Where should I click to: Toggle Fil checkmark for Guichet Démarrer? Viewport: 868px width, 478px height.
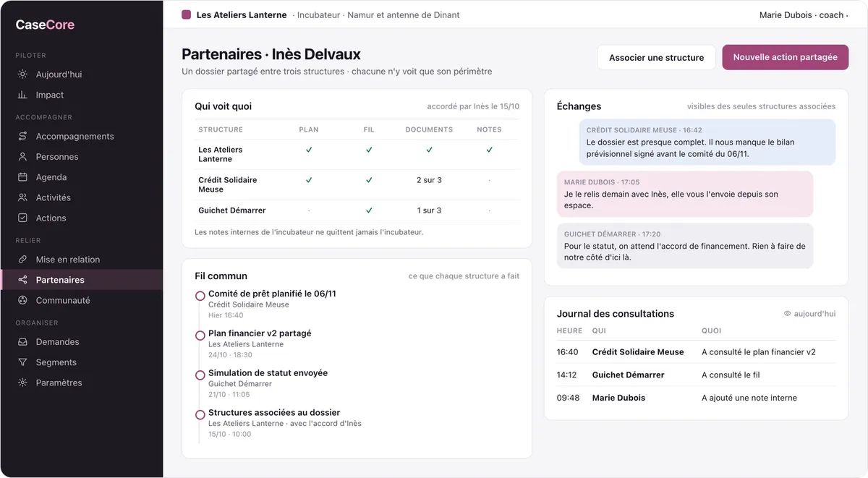click(369, 210)
